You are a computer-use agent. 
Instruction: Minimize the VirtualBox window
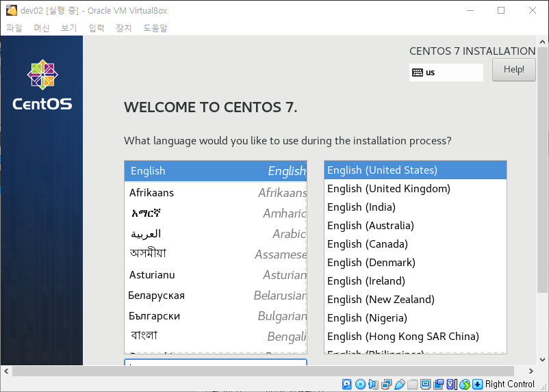pyautogui.click(x=470, y=10)
